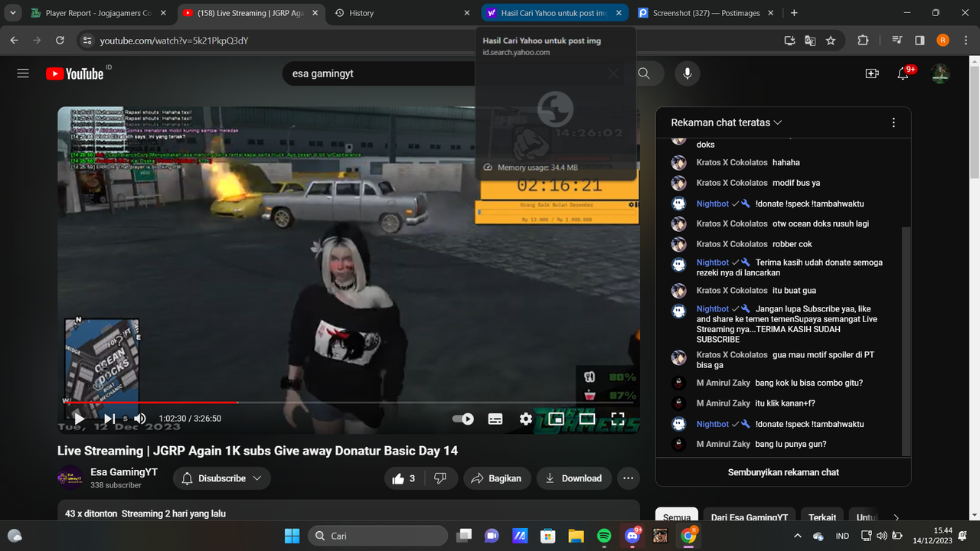Select the Semua filter chip
The height and width of the screenshot is (551, 980).
(x=677, y=517)
